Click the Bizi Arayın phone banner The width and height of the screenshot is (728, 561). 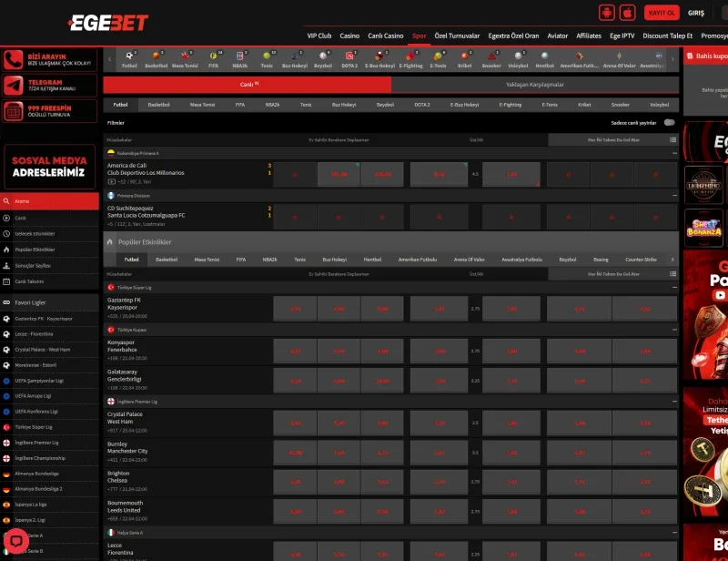click(x=50, y=59)
